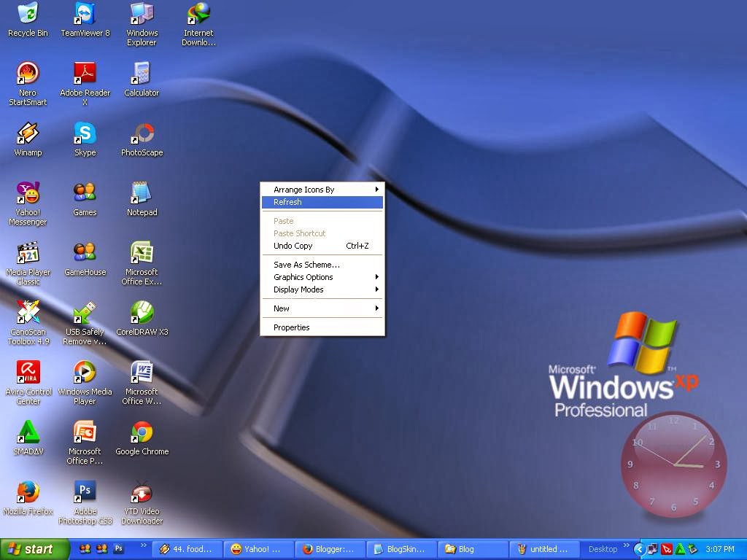The width and height of the screenshot is (747, 560).
Task: Expand Arrange Icons By submenu
Action: tap(322, 190)
